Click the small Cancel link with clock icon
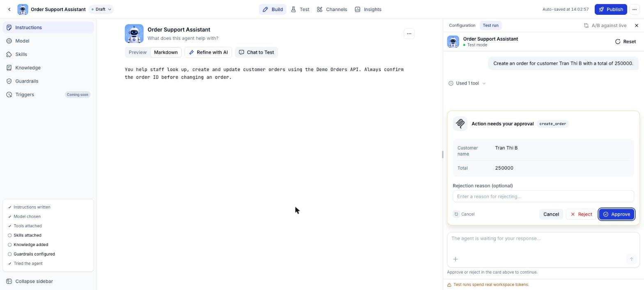Screen dimensions: 644x290 click(464, 214)
